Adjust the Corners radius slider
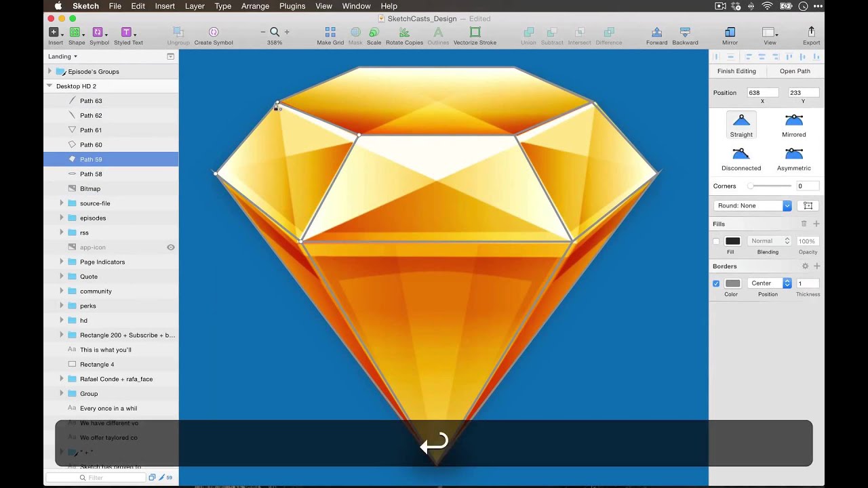The height and width of the screenshot is (488, 868). coord(769,186)
